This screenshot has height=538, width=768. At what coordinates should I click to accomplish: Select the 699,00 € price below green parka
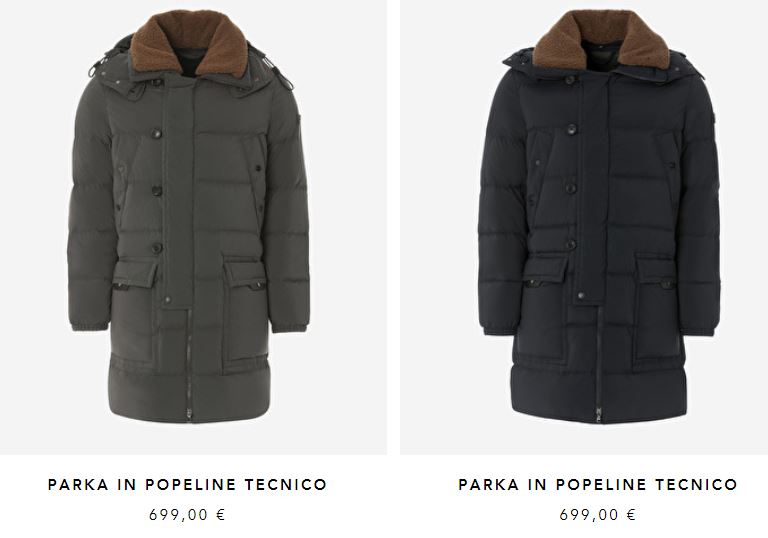pyautogui.click(x=187, y=514)
